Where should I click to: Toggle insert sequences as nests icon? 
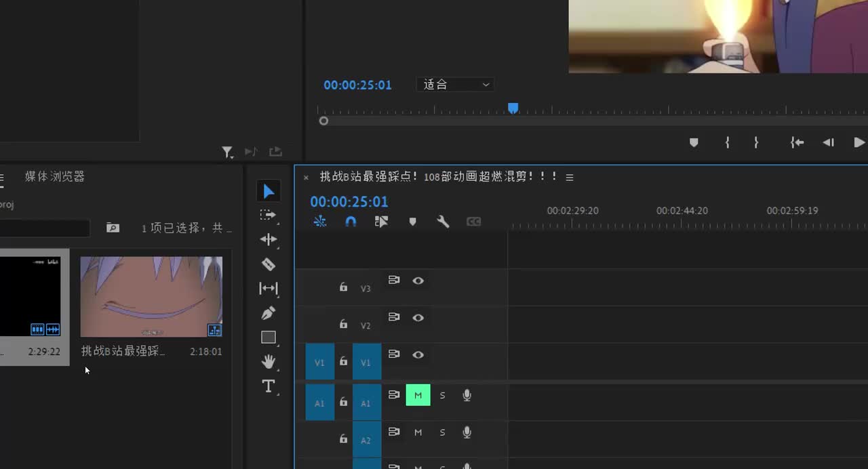click(x=320, y=222)
